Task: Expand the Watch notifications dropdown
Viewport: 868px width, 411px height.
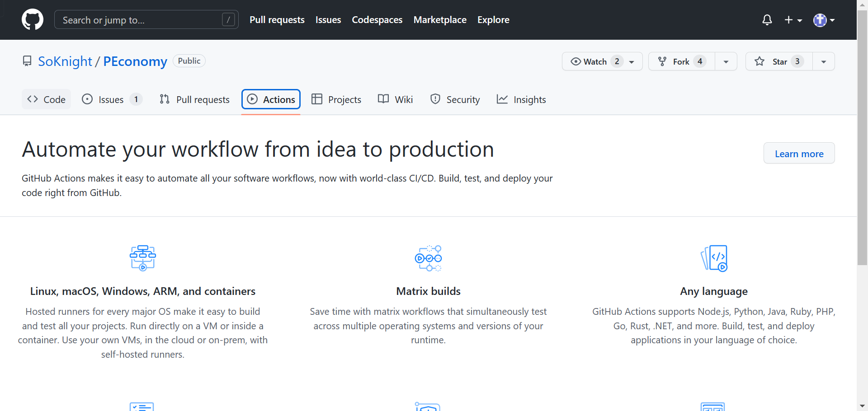Action: [x=602, y=61]
